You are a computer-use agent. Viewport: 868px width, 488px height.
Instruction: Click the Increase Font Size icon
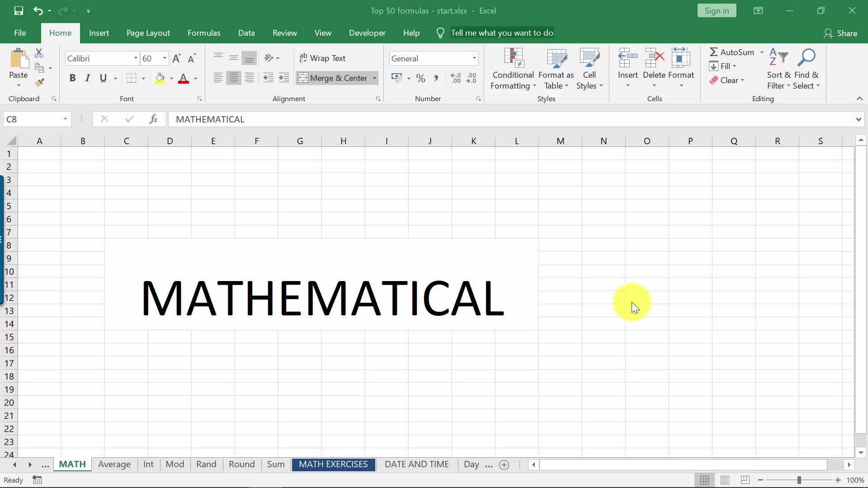pyautogui.click(x=176, y=58)
